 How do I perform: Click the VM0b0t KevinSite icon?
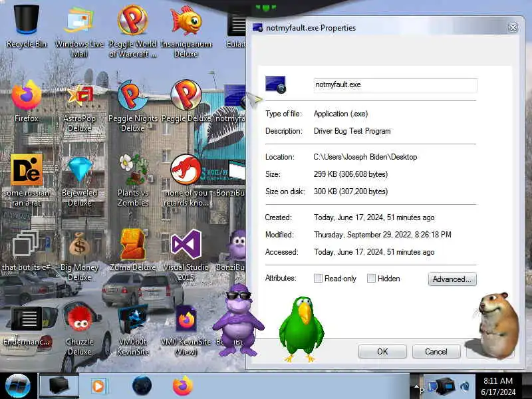tap(132, 330)
